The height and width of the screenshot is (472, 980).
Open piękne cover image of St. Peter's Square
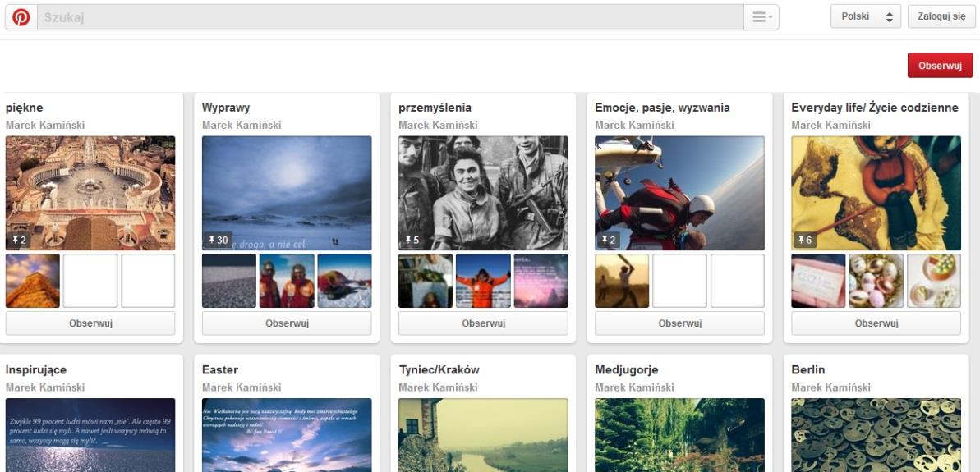pos(90,193)
